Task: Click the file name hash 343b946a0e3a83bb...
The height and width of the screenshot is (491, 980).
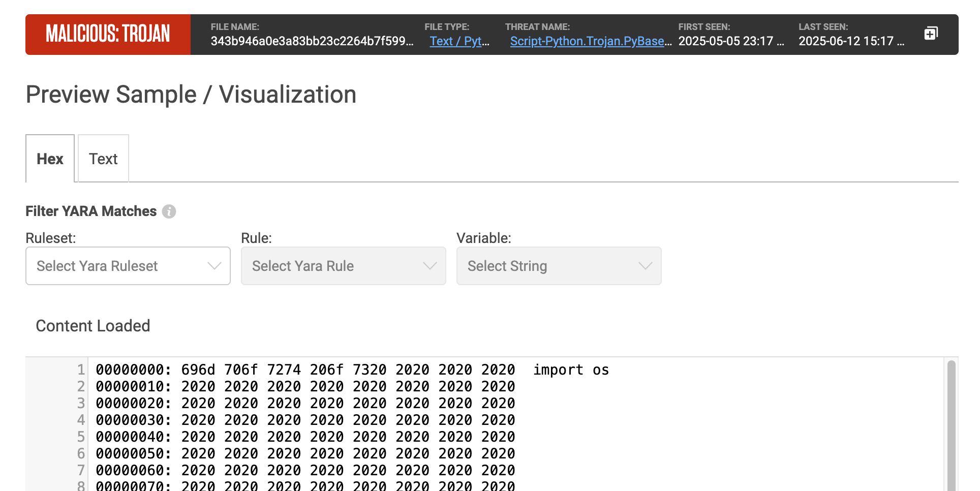Action: [312, 41]
